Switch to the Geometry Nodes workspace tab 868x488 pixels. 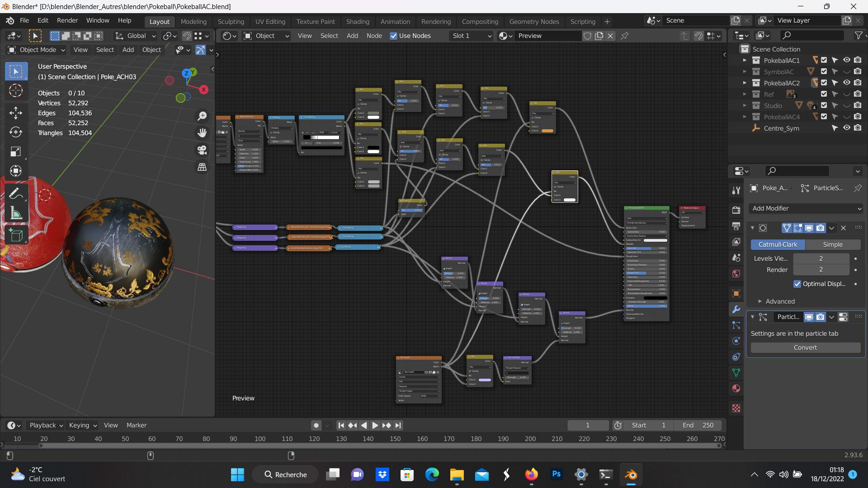[534, 21]
